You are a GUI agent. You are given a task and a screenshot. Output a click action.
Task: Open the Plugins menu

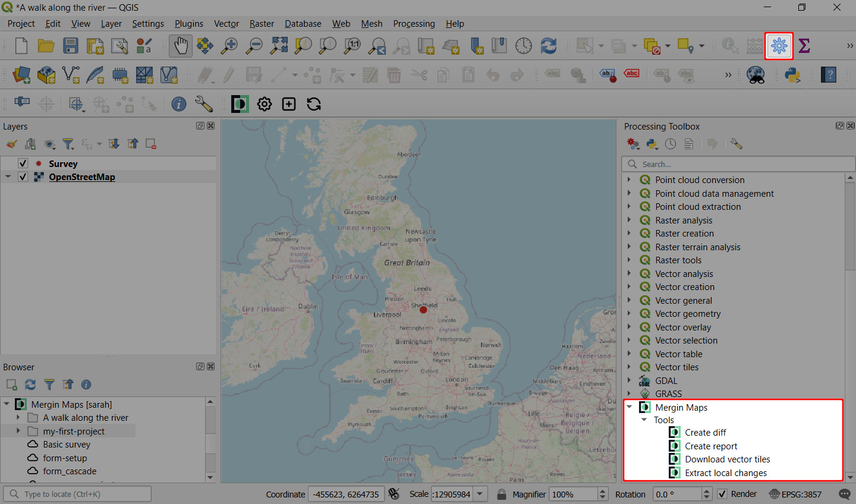189,24
